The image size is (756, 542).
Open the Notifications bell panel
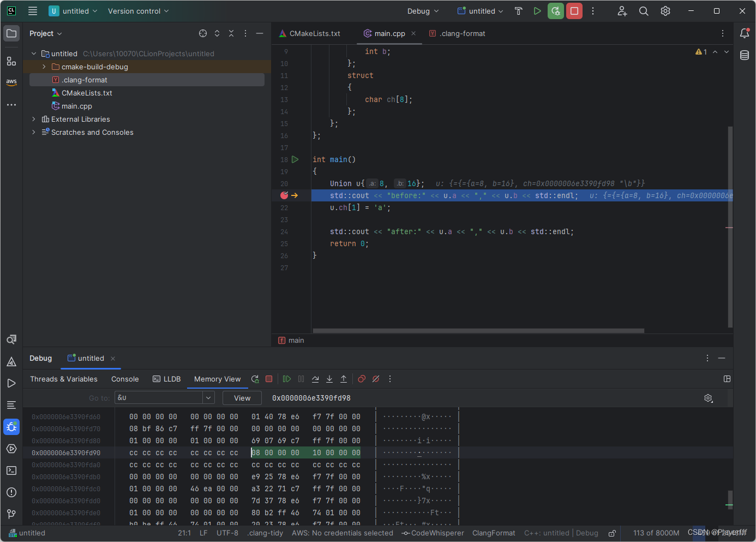(745, 33)
